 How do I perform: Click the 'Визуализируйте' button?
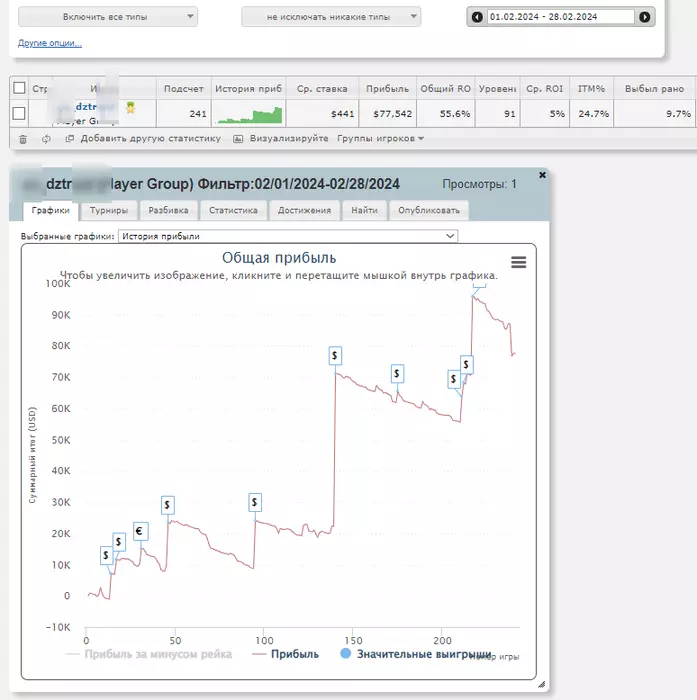(281, 139)
